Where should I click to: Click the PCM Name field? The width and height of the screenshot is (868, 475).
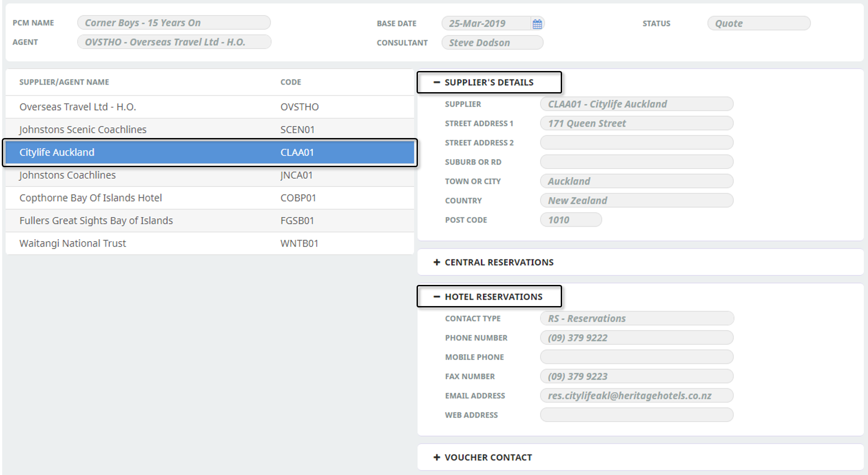pyautogui.click(x=174, y=23)
